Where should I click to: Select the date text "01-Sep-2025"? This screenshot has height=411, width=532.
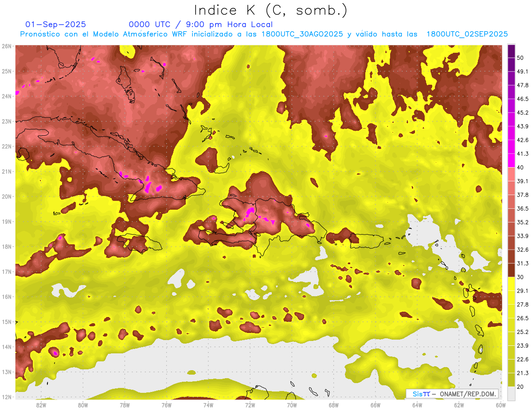56,24
